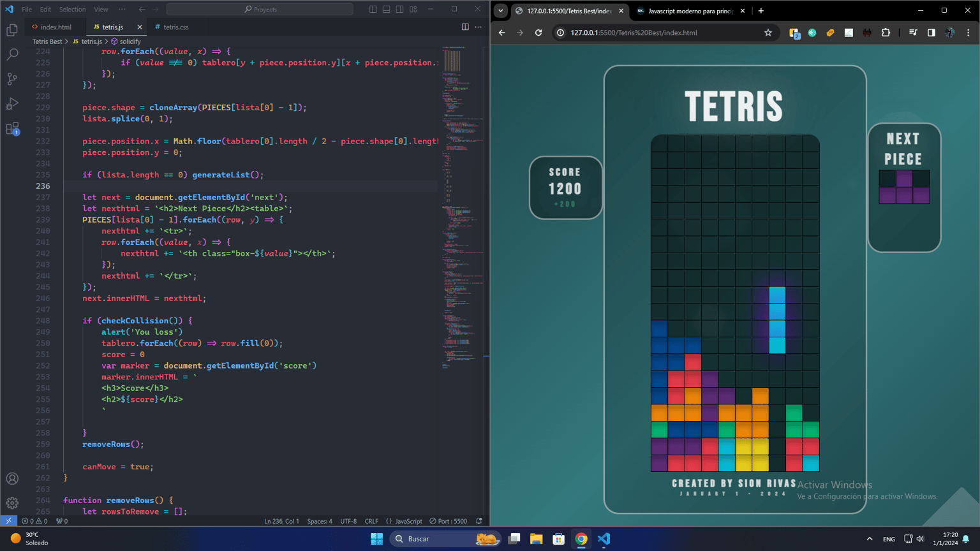Change indentation via Spaces: 4
980x551 pixels.
pyautogui.click(x=320, y=521)
